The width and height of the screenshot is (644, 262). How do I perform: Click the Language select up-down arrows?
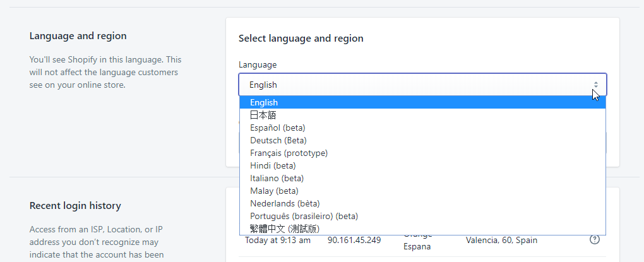click(x=595, y=85)
